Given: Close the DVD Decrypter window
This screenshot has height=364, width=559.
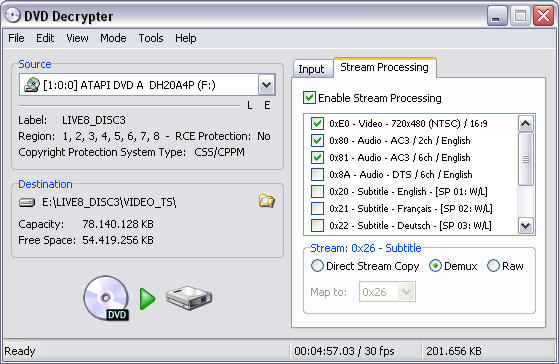Looking at the screenshot, I should [543, 16].
